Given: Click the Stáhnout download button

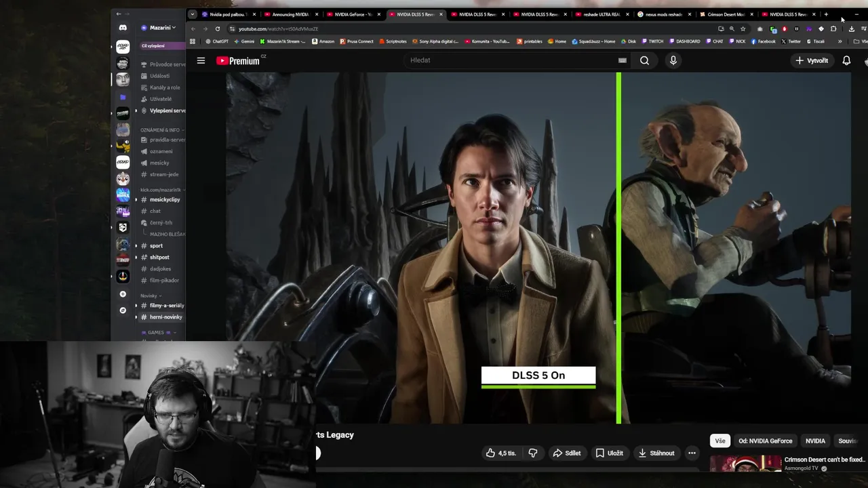Looking at the screenshot, I should coord(656,453).
